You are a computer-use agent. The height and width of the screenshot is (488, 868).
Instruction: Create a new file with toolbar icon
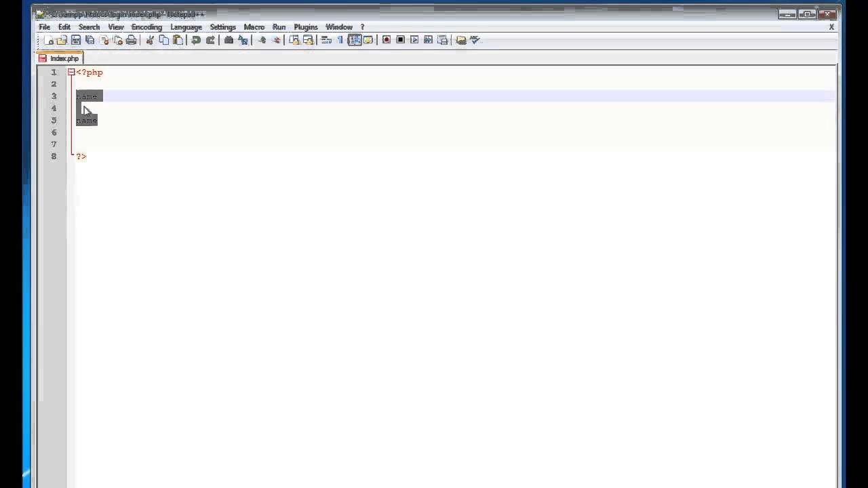[x=49, y=40]
